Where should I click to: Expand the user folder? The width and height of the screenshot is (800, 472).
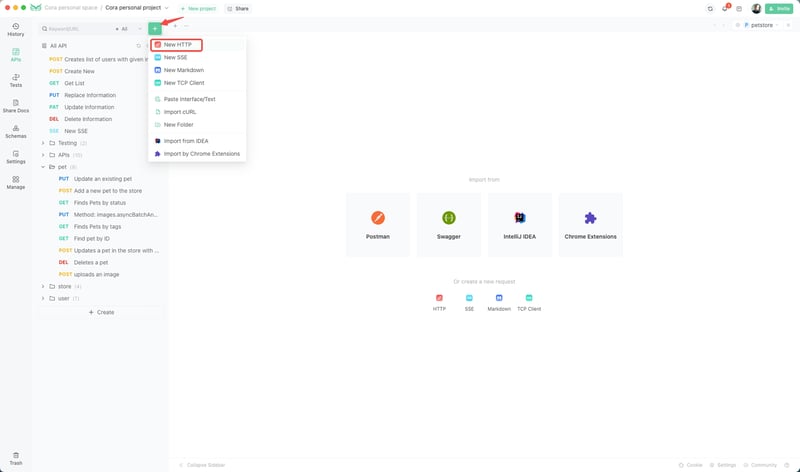[x=43, y=299]
